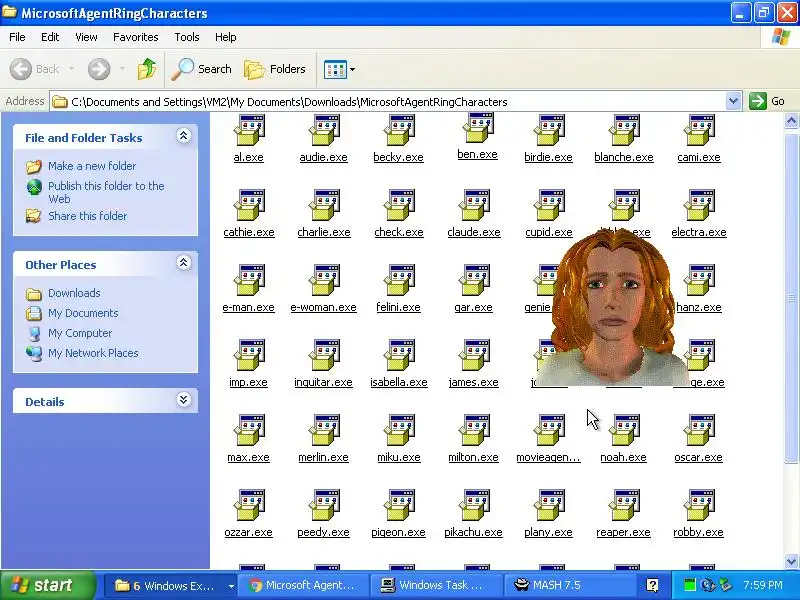The image size is (800, 600).
Task: Click the Genie agent character image
Action: 612,306
